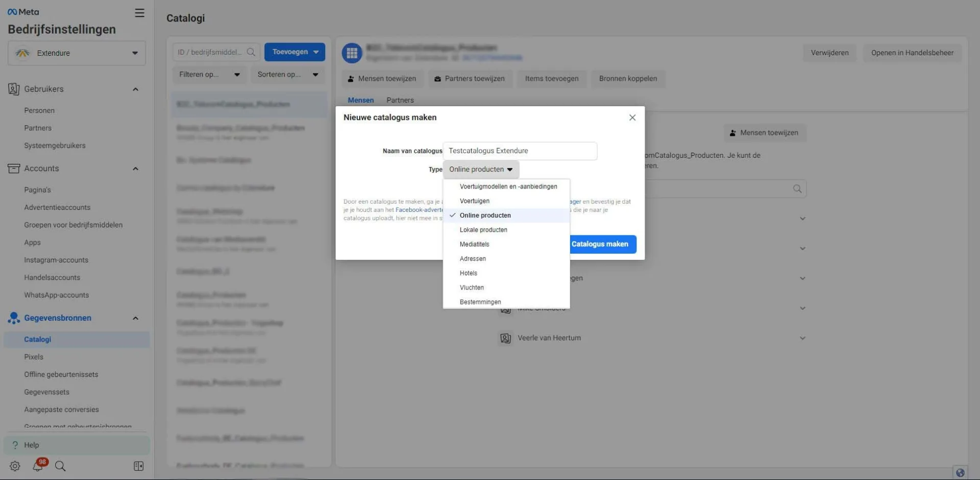This screenshot has width=980, height=480.
Task: Click the globe icon in bottom right corner
Action: point(960,472)
